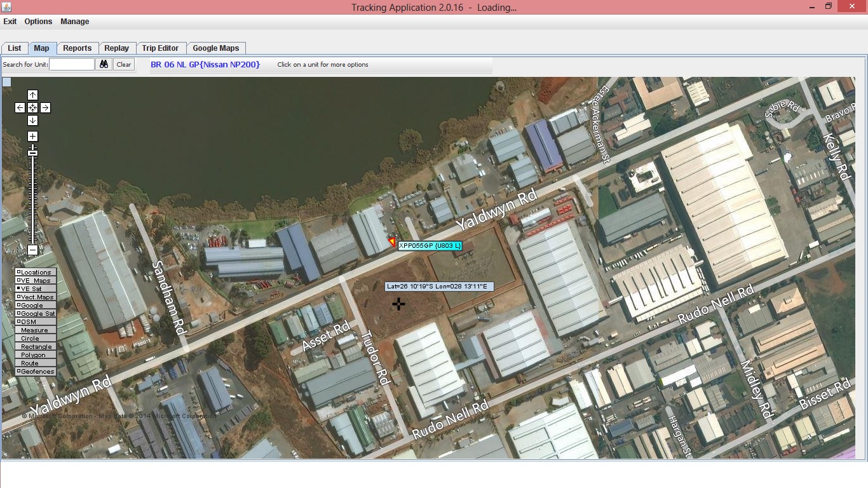868x488 pixels.
Task: Pan the map up with arrow
Action: (x=32, y=95)
